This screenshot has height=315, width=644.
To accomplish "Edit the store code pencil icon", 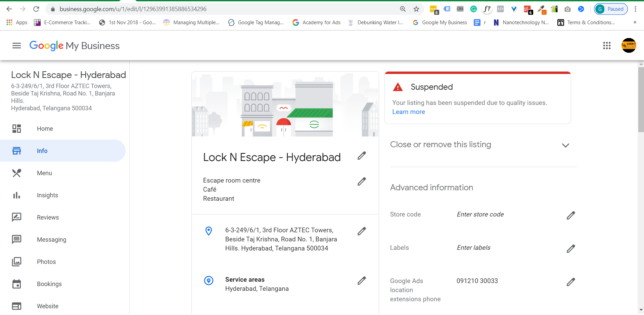I will coord(571,215).
